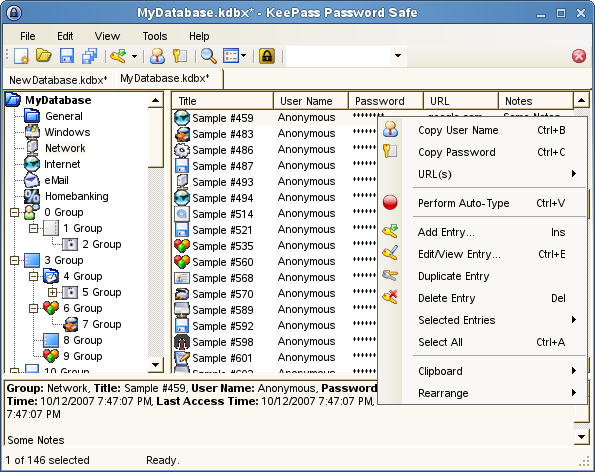This screenshot has height=472, width=595.
Task: Copy password with the toolbar key icon
Action: (x=180, y=56)
